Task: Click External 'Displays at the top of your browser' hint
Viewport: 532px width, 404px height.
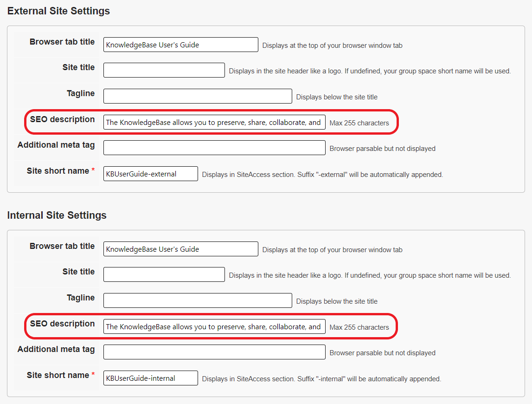Action: [x=333, y=46]
